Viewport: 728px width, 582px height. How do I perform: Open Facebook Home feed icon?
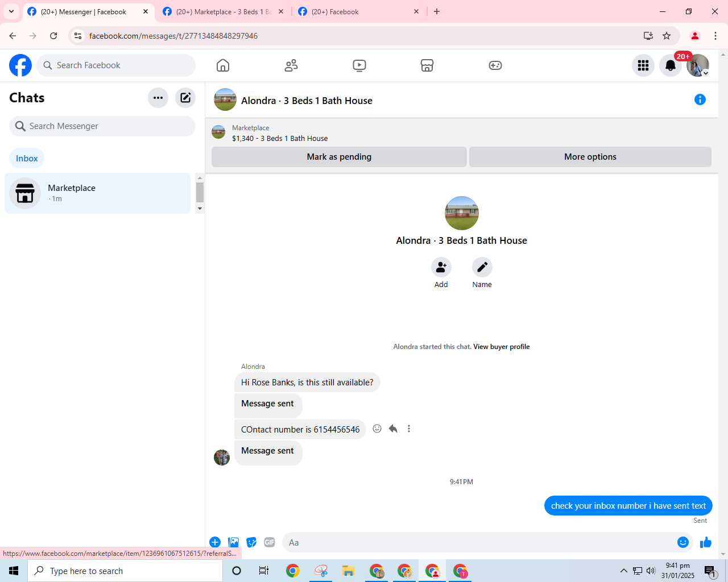[223, 65]
